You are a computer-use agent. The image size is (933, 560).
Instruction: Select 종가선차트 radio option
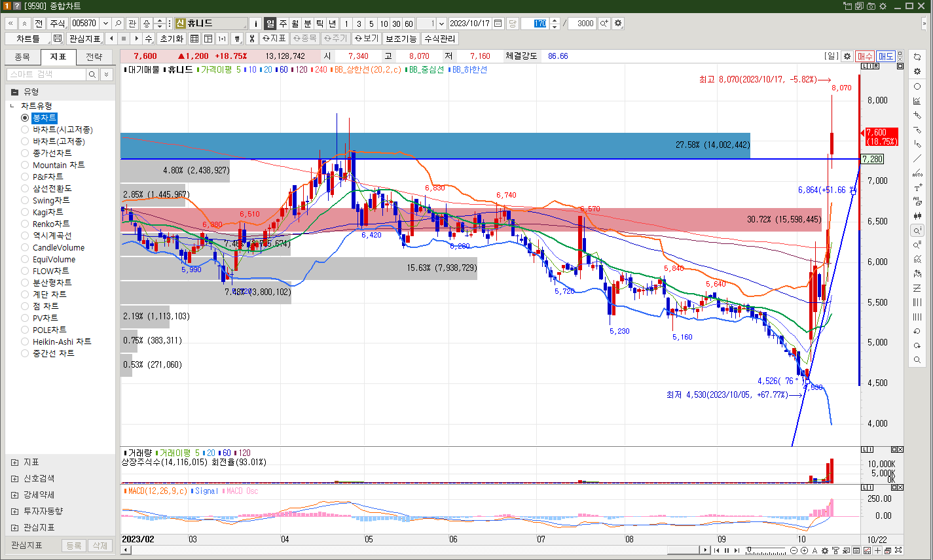(25, 153)
